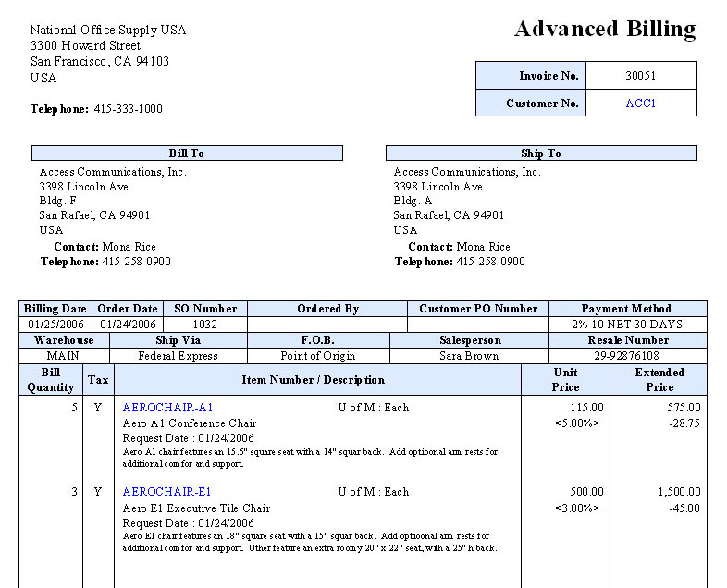Open the ACC1 customer number link

tap(640, 104)
